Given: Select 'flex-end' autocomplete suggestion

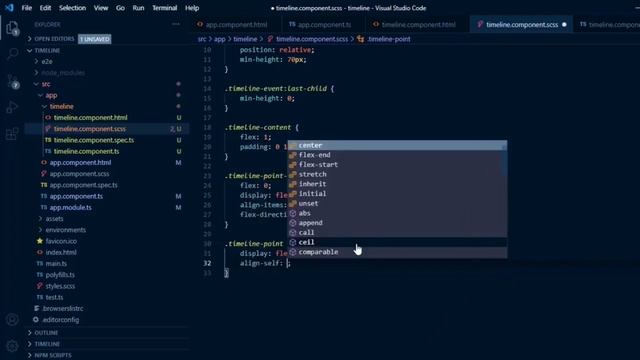Looking at the screenshot, I should coord(397,155).
